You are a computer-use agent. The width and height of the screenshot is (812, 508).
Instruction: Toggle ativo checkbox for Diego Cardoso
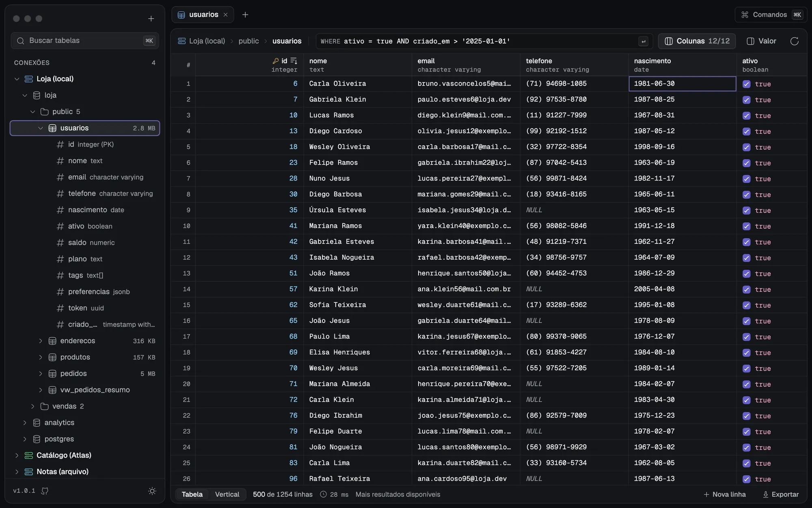click(746, 132)
